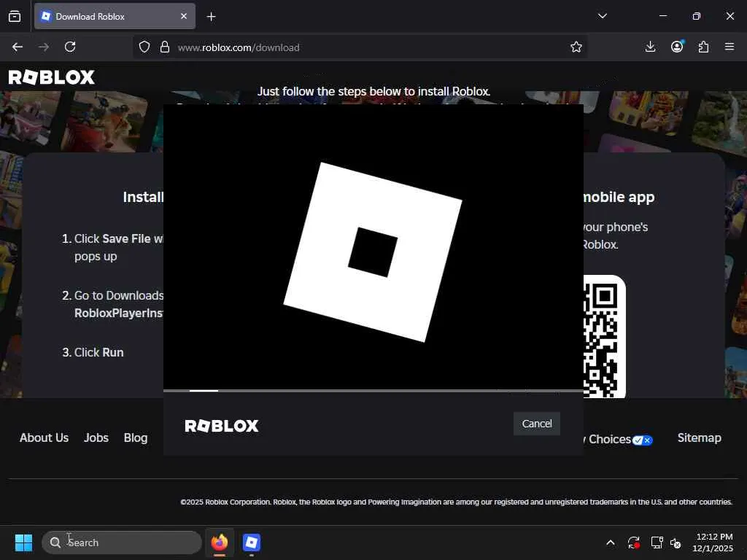The image size is (747, 560).
Task: Go forward with the forward arrow
Action: coord(44,47)
